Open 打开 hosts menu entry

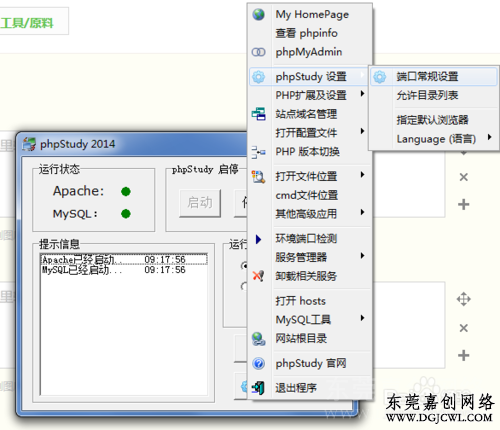click(311, 301)
